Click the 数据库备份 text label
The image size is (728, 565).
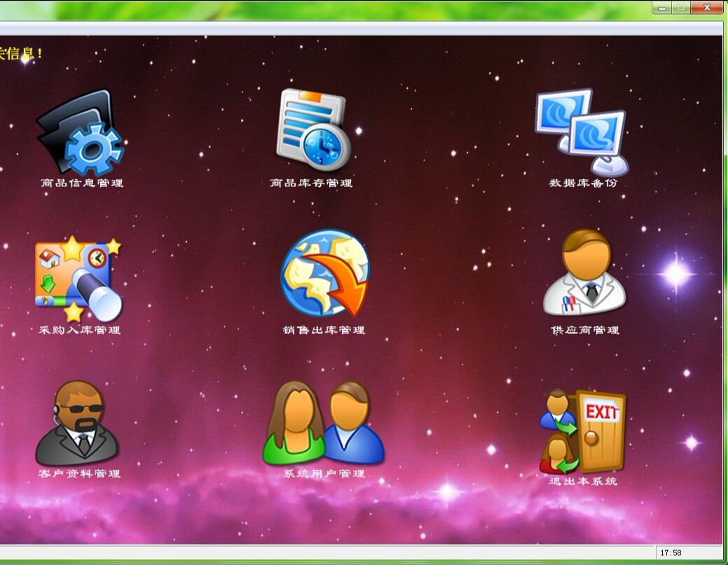point(583,183)
